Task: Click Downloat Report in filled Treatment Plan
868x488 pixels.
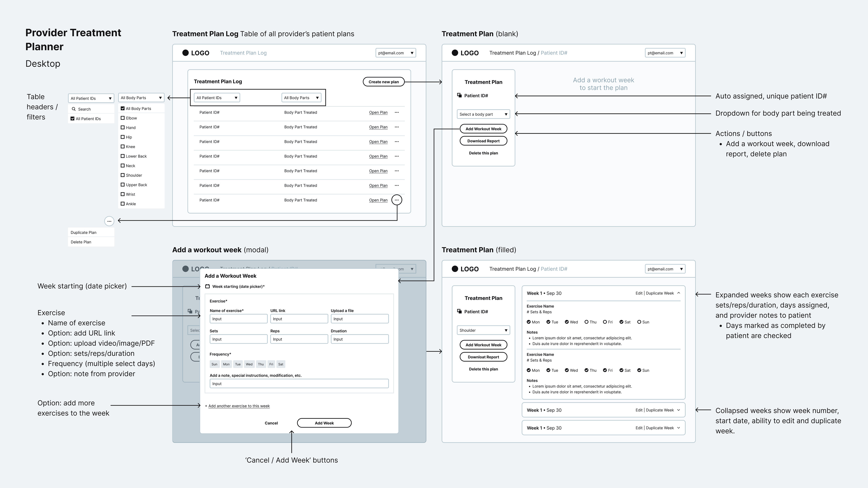Action: coord(483,357)
